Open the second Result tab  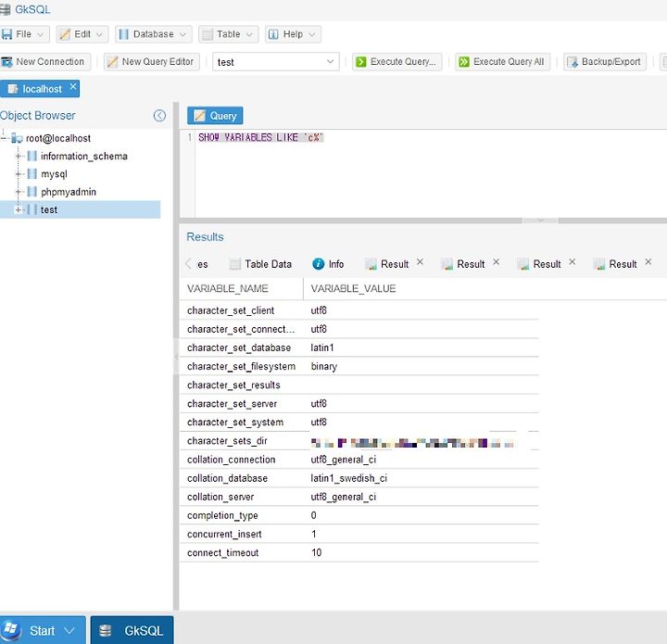click(463, 264)
